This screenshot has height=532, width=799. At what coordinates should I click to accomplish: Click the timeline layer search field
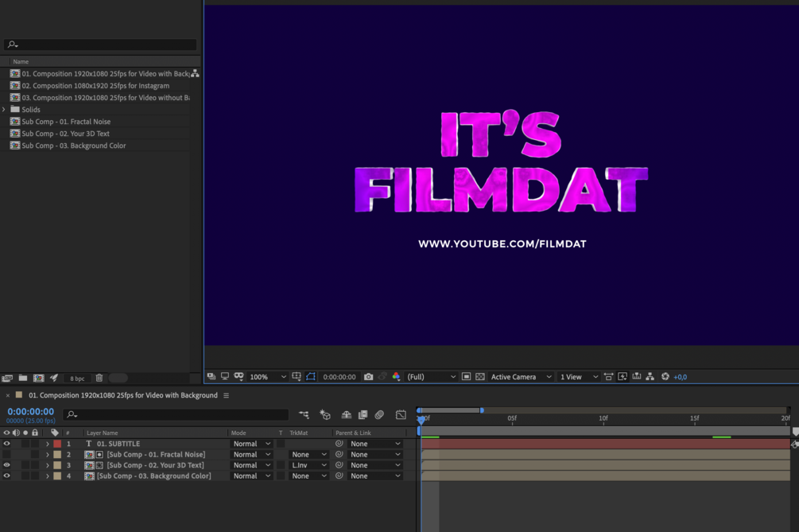(x=176, y=415)
